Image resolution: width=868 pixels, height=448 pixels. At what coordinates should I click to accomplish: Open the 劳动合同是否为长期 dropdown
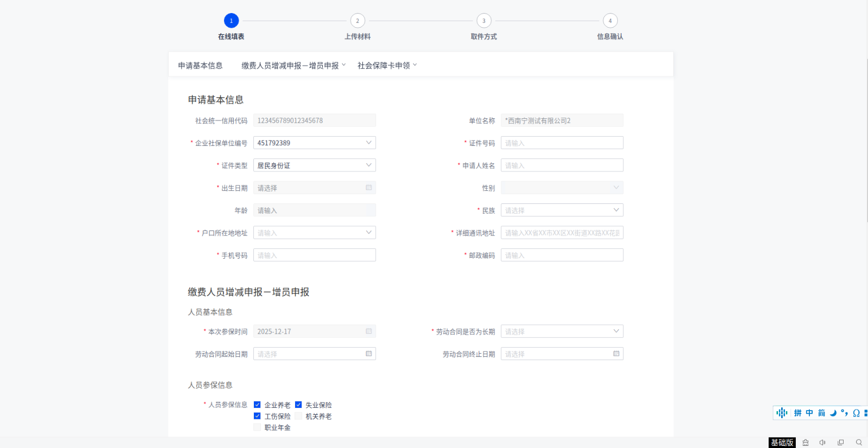coord(561,331)
